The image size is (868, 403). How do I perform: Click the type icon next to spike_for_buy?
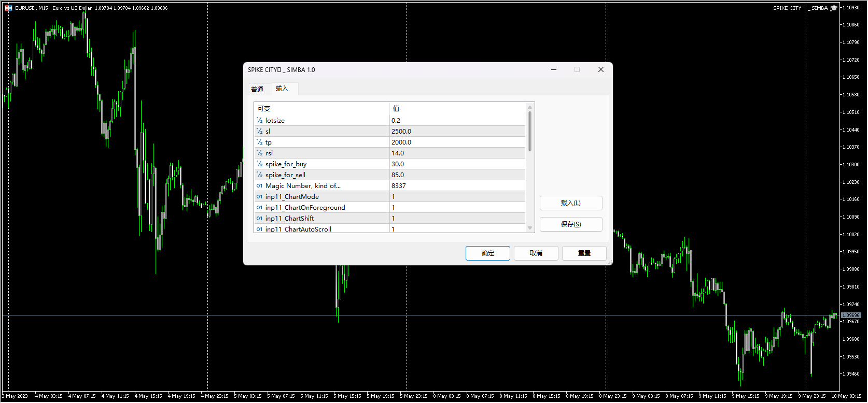pos(259,164)
